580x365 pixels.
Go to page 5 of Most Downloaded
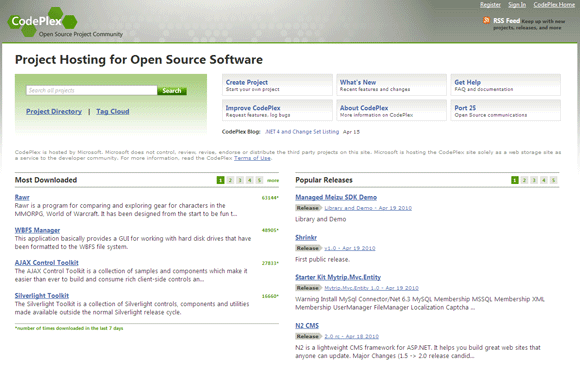point(259,180)
